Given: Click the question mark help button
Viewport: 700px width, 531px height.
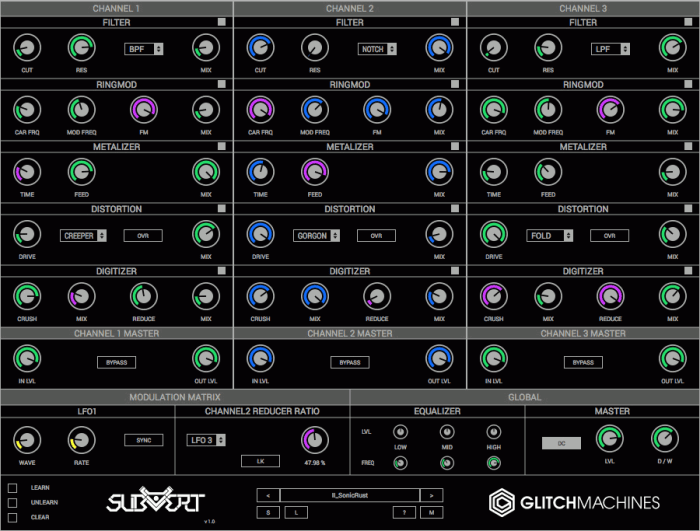Looking at the screenshot, I should [x=404, y=513].
